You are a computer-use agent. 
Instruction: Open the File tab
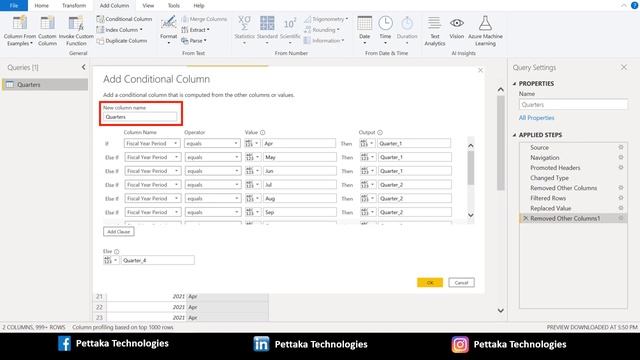(14, 6)
